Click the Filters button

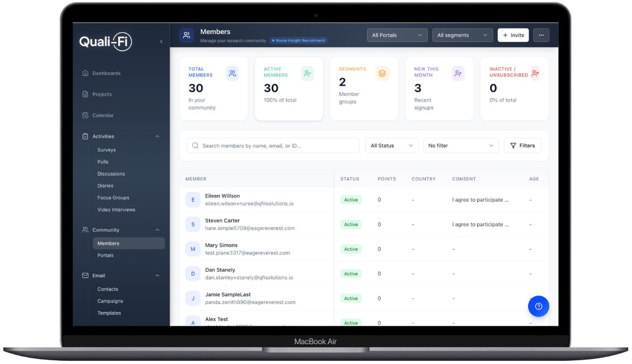[522, 146]
